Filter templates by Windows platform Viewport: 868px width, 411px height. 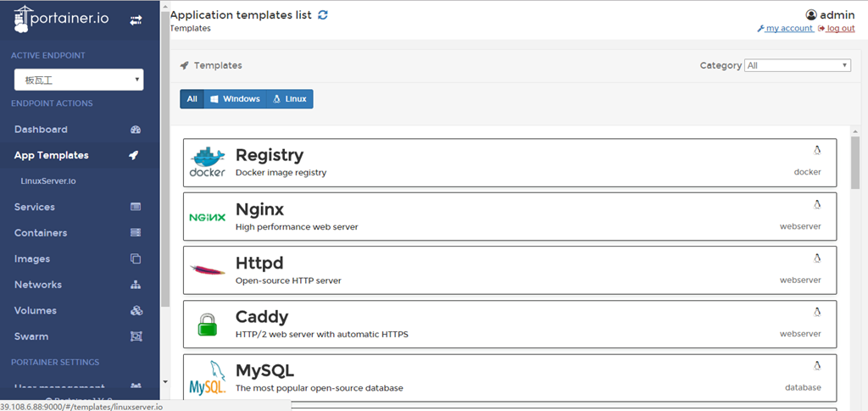pos(235,99)
